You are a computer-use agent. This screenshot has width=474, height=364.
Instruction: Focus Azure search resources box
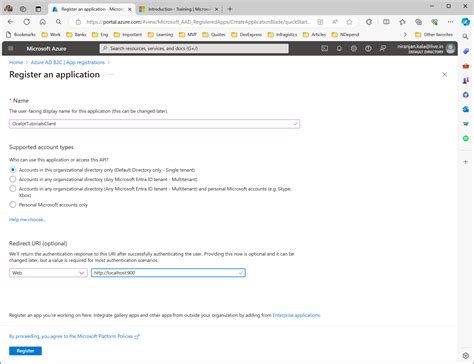(x=194, y=49)
